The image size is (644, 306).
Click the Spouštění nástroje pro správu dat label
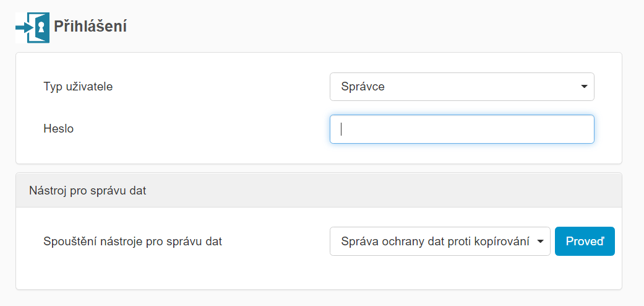coord(132,242)
